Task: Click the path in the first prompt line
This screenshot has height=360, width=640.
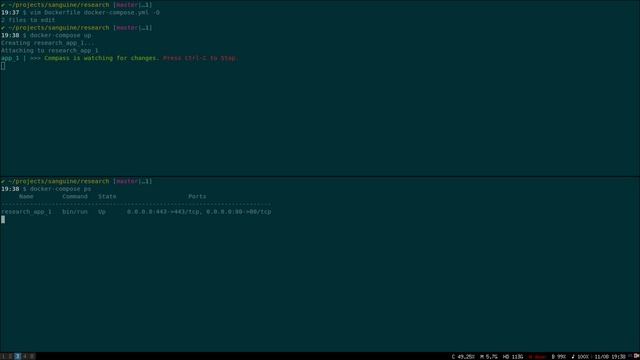Action: (x=58, y=5)
